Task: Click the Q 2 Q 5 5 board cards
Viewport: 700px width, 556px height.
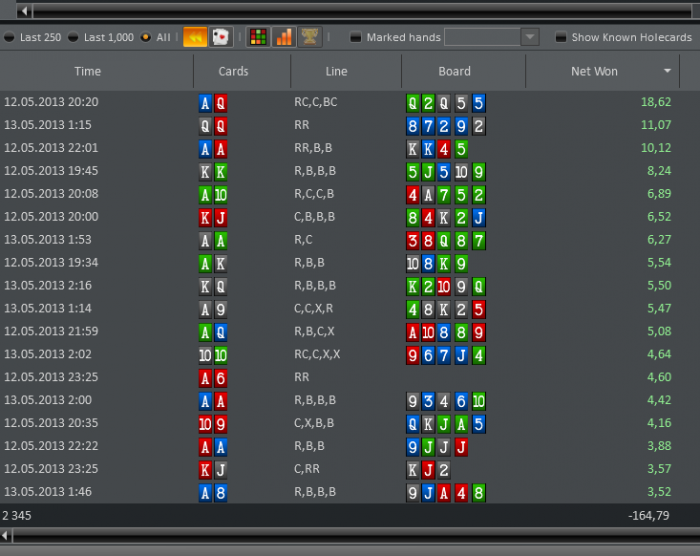Action: pos(446,103)
